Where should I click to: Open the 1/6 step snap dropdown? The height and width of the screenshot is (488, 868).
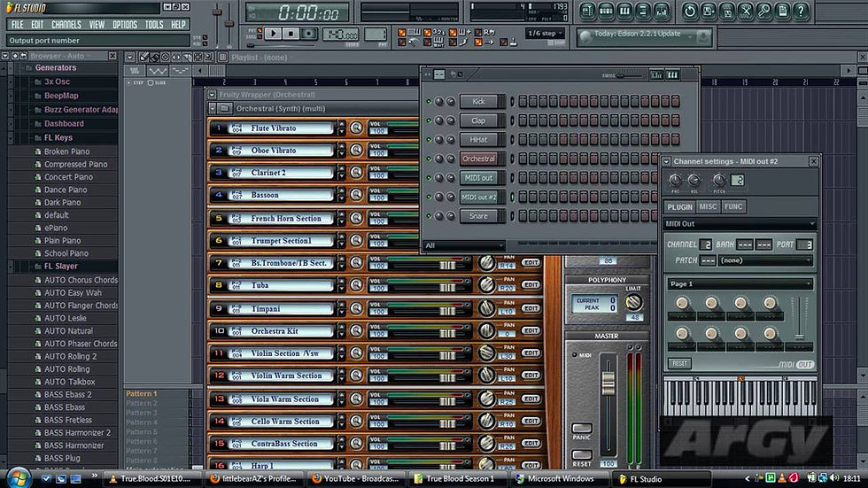[545, 33]
